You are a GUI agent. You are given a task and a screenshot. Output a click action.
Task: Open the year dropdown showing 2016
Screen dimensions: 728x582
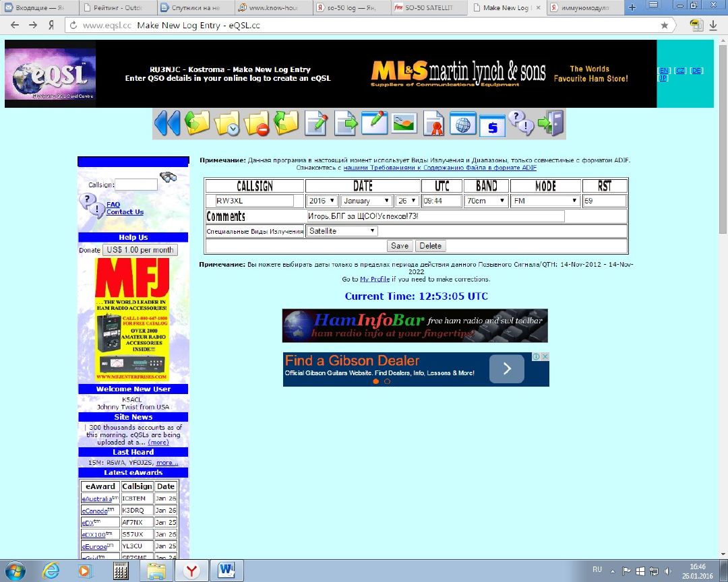[322, 201]
